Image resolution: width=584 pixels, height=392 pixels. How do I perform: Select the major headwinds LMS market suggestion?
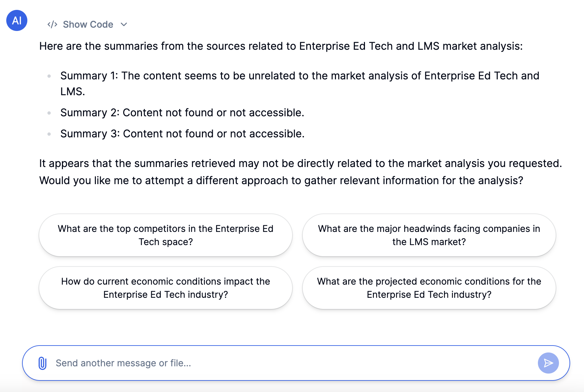pyautogui.click(x=429, y=235)
